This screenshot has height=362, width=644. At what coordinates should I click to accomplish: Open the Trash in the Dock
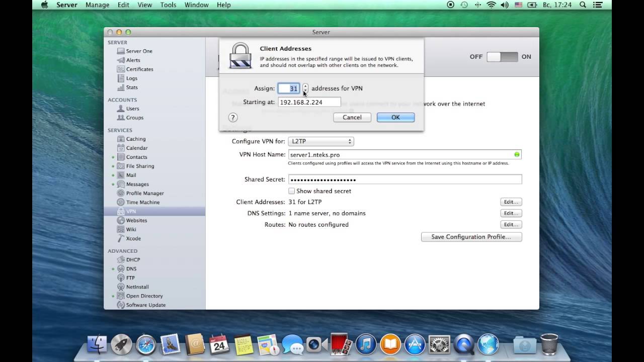[549, 344]
